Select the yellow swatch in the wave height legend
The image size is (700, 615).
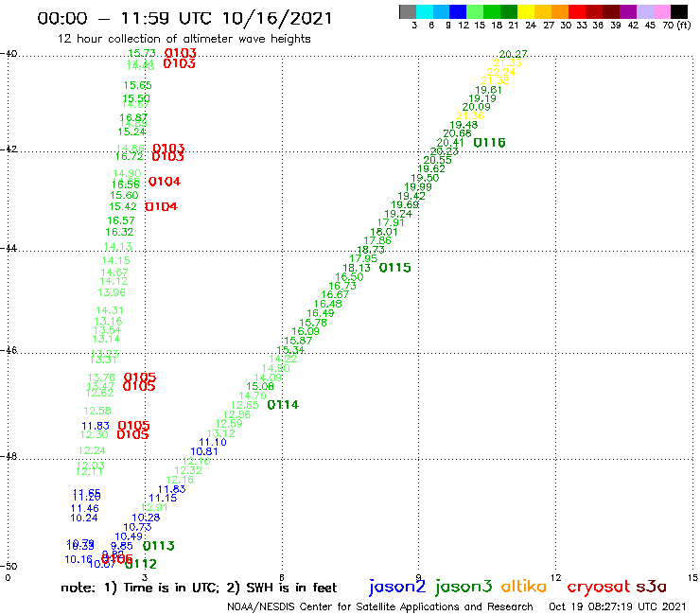(x=526, y=11)
